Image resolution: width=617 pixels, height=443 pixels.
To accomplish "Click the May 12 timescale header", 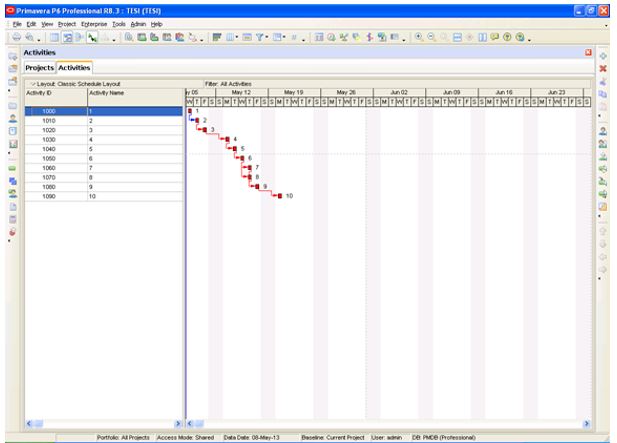I will pos(241,92).
